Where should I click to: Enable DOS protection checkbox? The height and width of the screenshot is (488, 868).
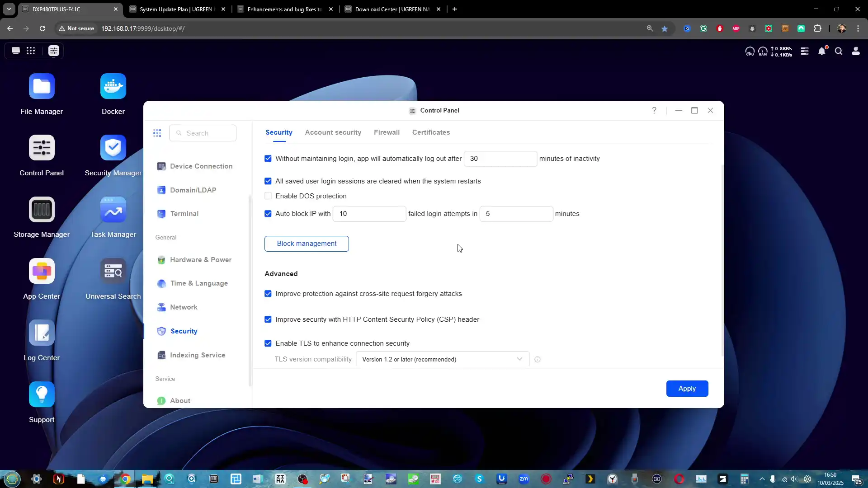pyautogui.click(x=268, y=196)
